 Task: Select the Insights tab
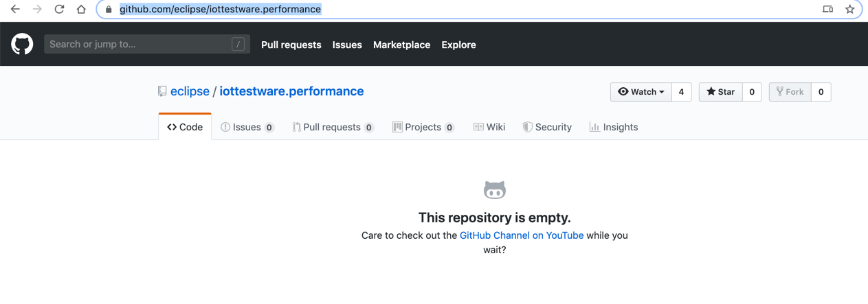[613, 127]
